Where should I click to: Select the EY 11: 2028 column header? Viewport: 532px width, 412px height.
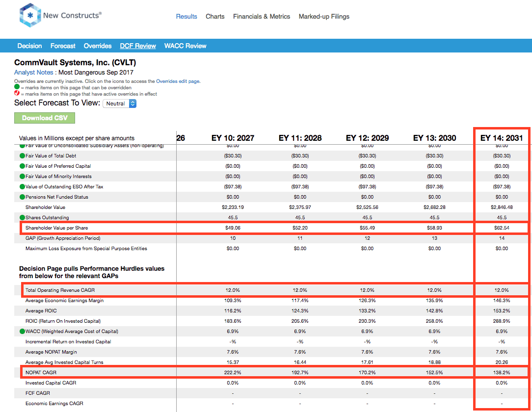300,138
